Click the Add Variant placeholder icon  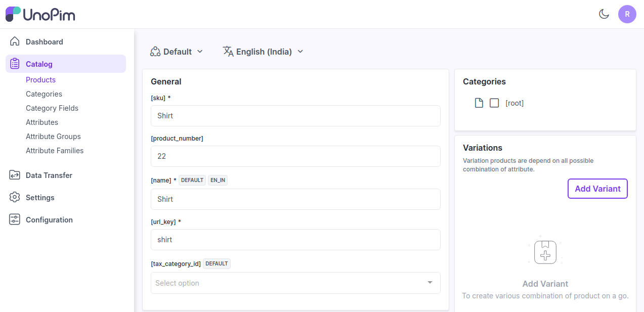click(545, 252)
